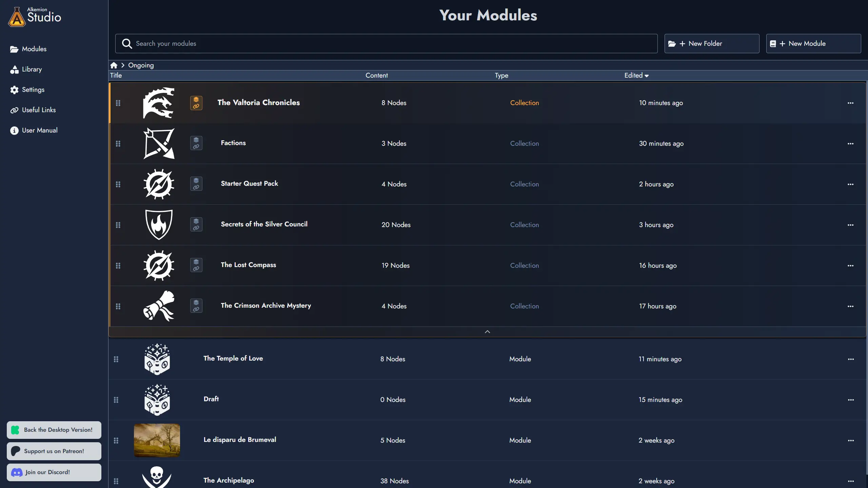
Task: Collapse the Ongoing folder with the chevron
Action: pos(487,331)
